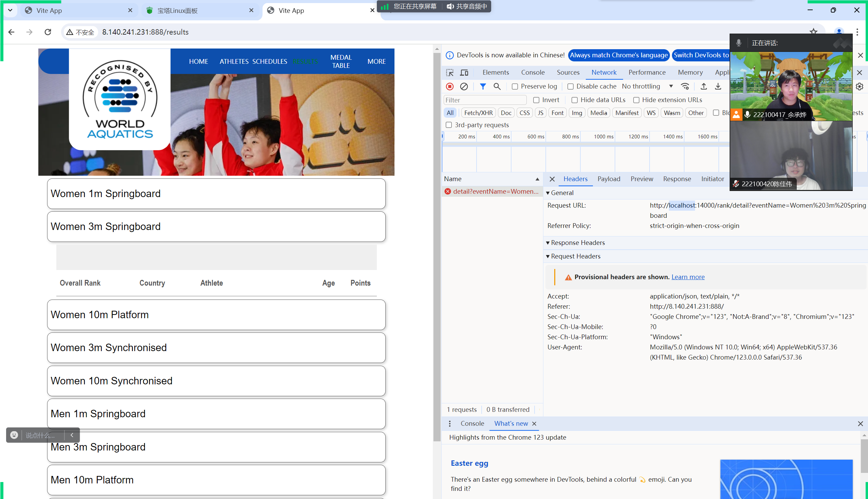The height and width of the screenshot is (499, 868).
Task: Close the request details pane
Action: click(x=552, y=179)
